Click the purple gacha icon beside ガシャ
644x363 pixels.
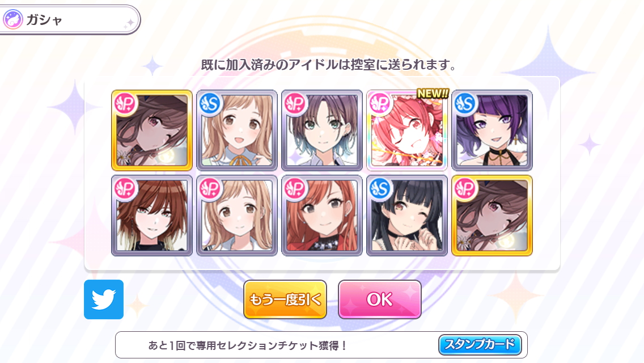click(x=12, y=20)
